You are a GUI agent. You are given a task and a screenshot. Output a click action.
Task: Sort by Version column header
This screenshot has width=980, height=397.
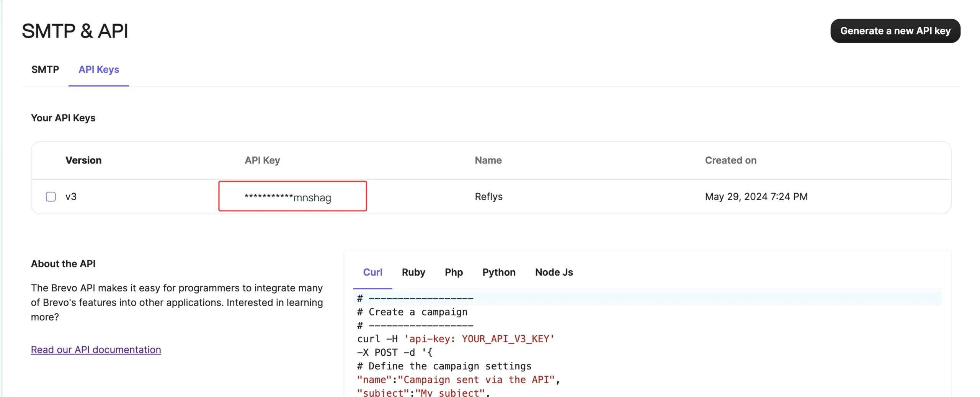(x=83, y=160)
